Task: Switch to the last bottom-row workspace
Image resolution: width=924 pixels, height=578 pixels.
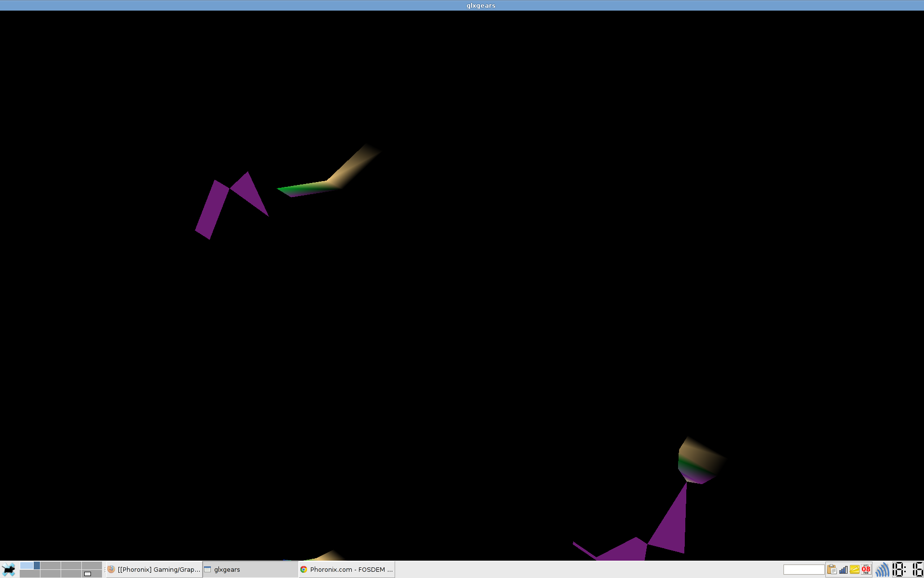Action: [x=92, y=574]
